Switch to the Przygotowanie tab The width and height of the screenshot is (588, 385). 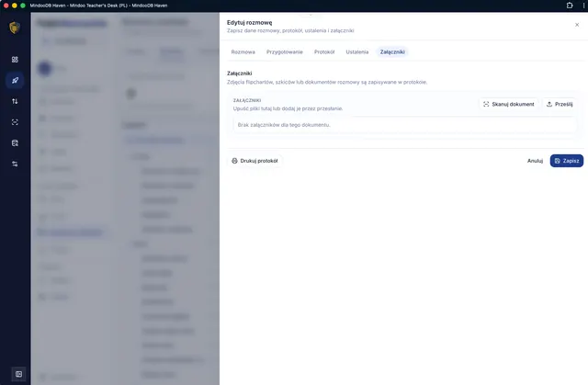click(x=285, y=51)
